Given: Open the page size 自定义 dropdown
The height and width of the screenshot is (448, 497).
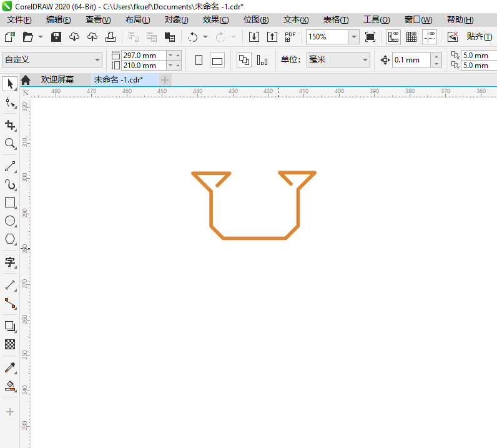Looking at the screenshot, I should point(52,59).
